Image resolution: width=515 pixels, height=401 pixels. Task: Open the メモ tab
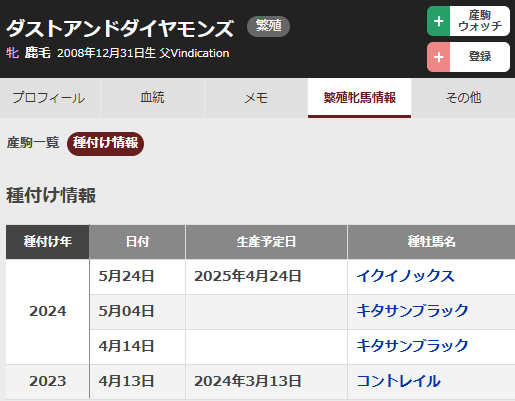point(256,98)
